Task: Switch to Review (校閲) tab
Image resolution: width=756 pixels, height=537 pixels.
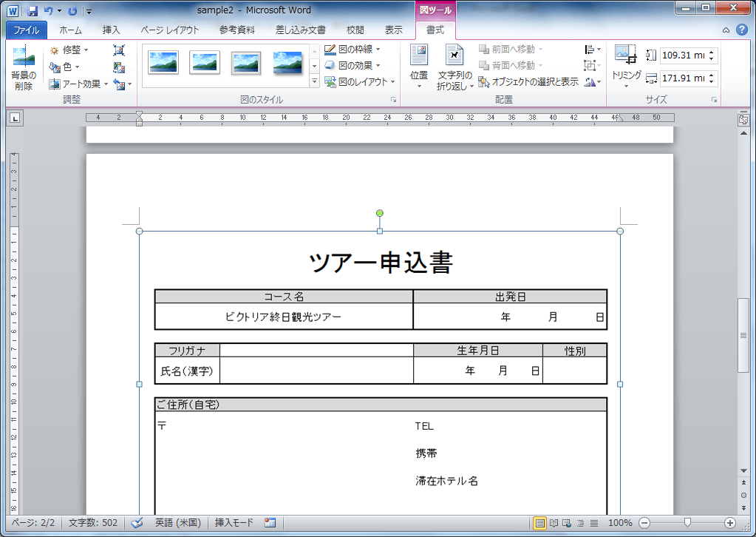Action: [355, 30]
